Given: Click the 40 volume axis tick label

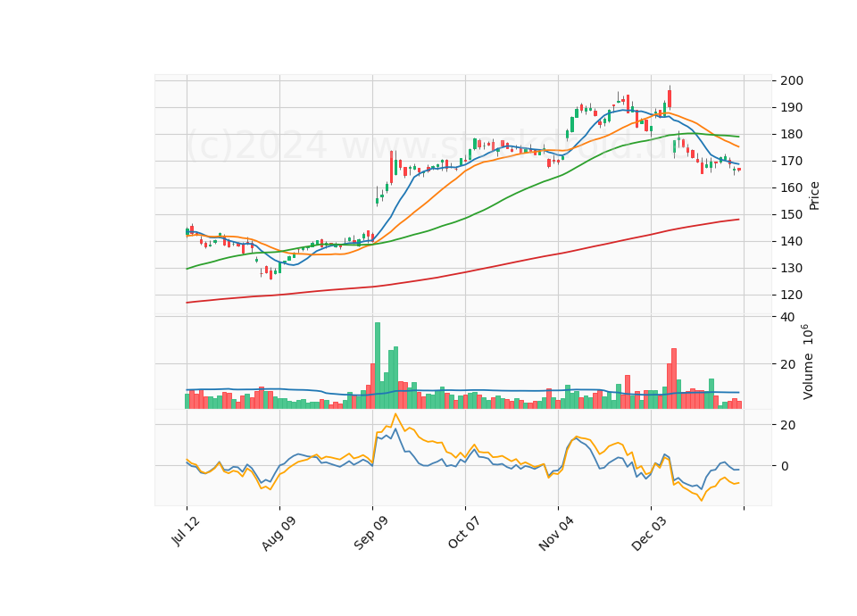Looking at the screenshot, I should [x=788, y=318].
